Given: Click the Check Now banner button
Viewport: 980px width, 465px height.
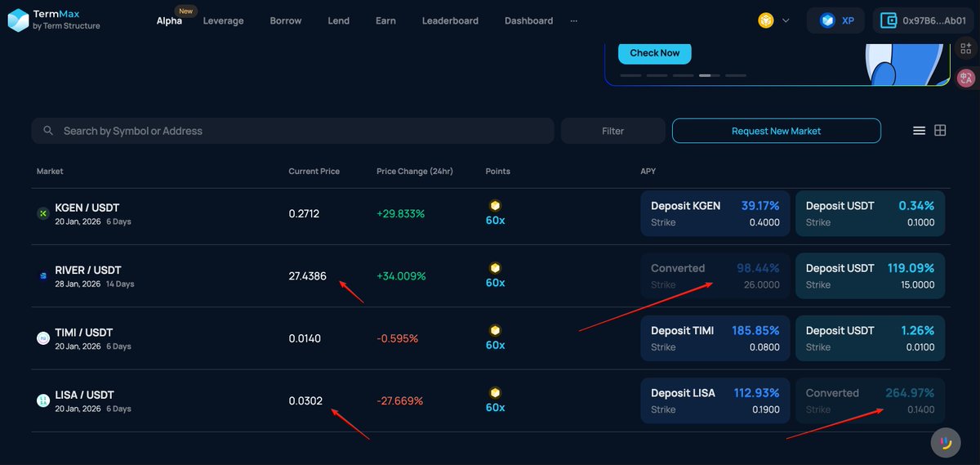Looking at the screenshot, I should [654, 53].
